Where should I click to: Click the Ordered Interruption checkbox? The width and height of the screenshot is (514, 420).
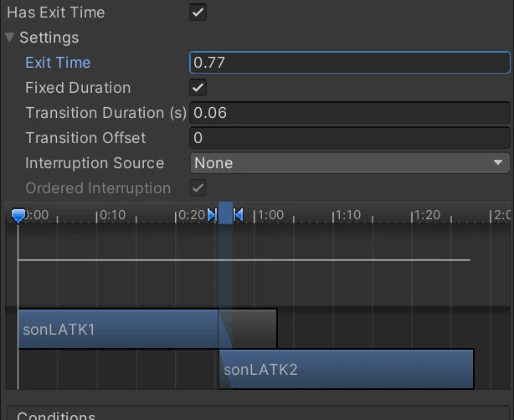click(198, 188)
